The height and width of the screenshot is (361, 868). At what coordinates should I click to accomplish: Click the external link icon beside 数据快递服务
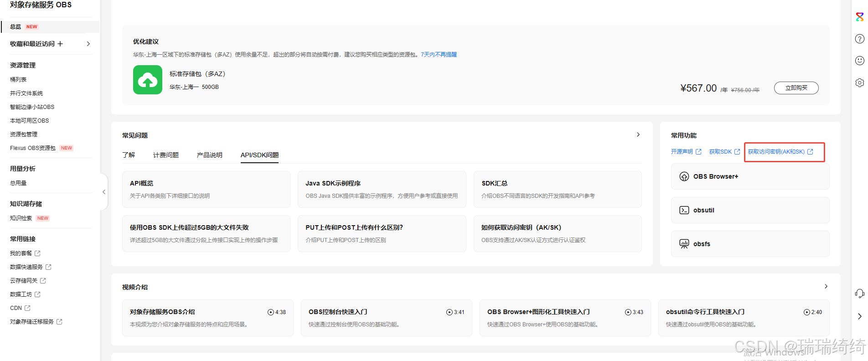coord(48,267)
